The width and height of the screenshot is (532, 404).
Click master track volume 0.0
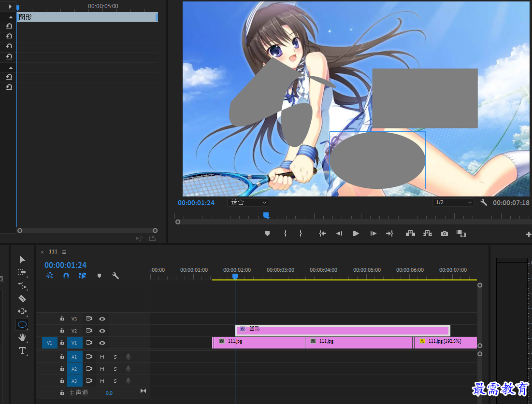coord(109,393)
